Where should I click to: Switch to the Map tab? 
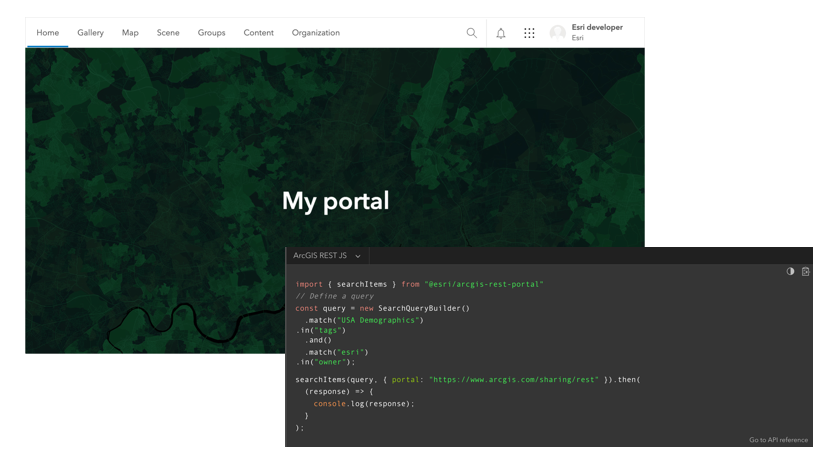click(x=130, y=33)
